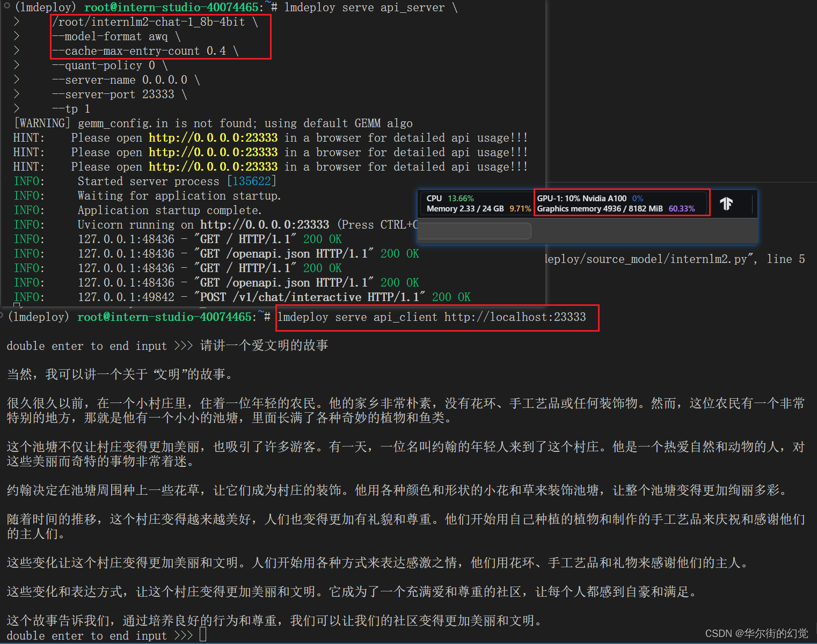Click the reply line starting '当然，我可以讲一个'
This screenshot has height=644, width=817.
coord(121,375)
